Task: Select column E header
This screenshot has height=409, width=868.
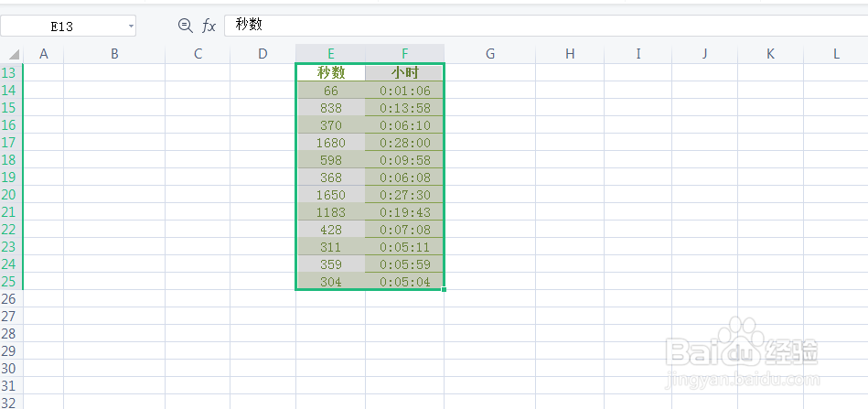Action: 330,54
